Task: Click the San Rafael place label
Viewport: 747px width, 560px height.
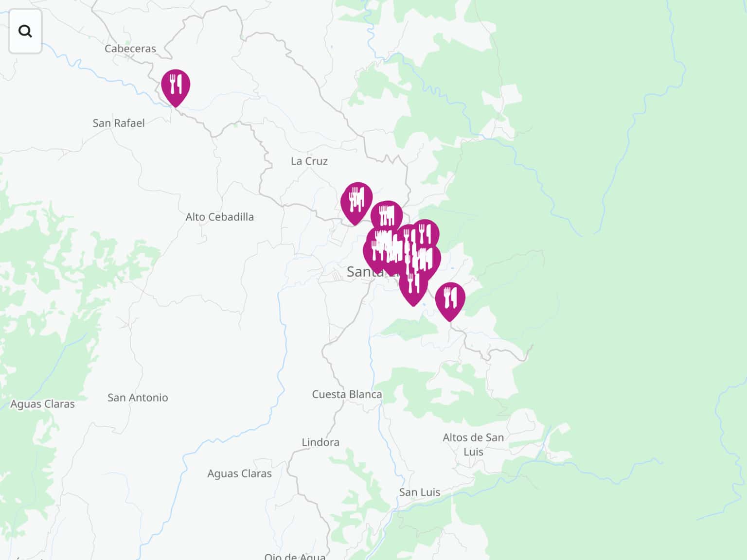Action: pos(119,123)
